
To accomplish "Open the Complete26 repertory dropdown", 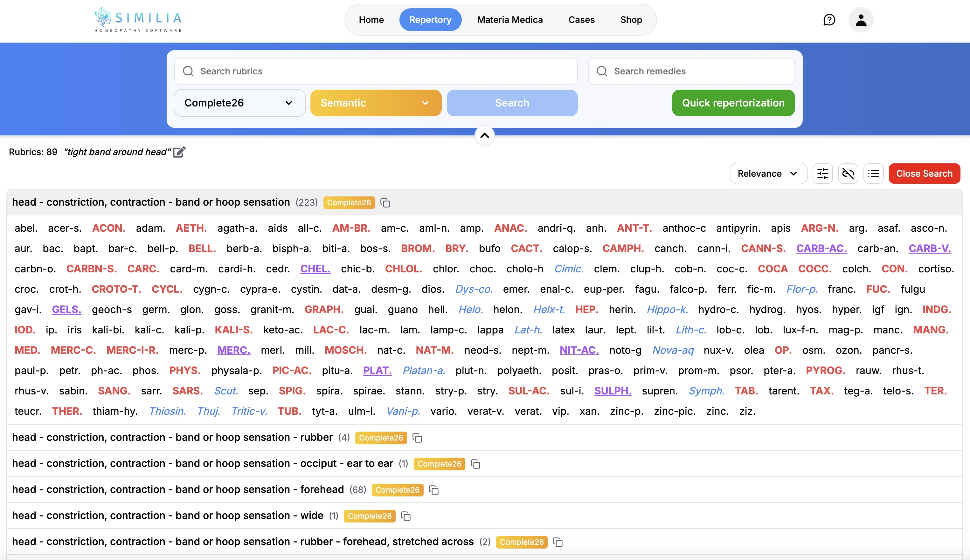I will [x=239, y=103].
